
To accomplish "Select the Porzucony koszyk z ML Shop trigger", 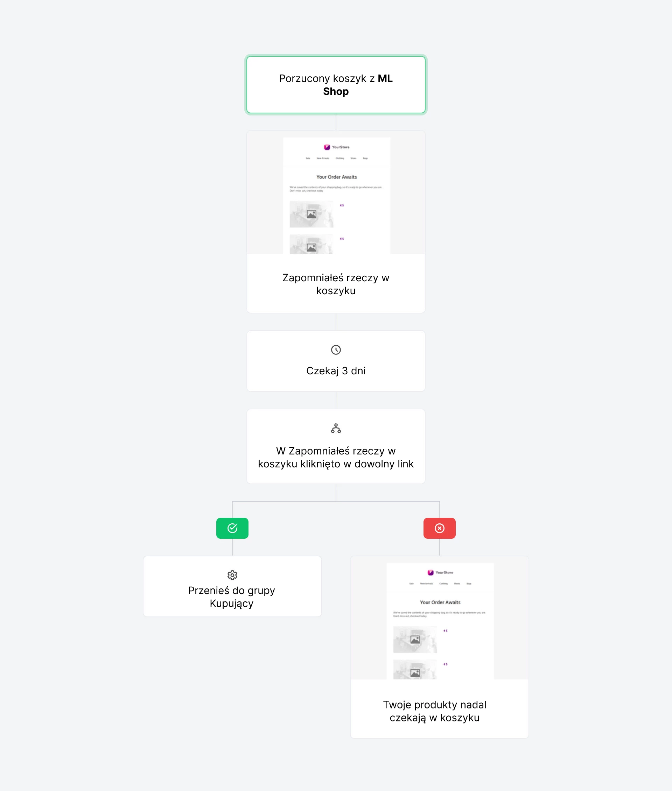I will click(336, 85).
